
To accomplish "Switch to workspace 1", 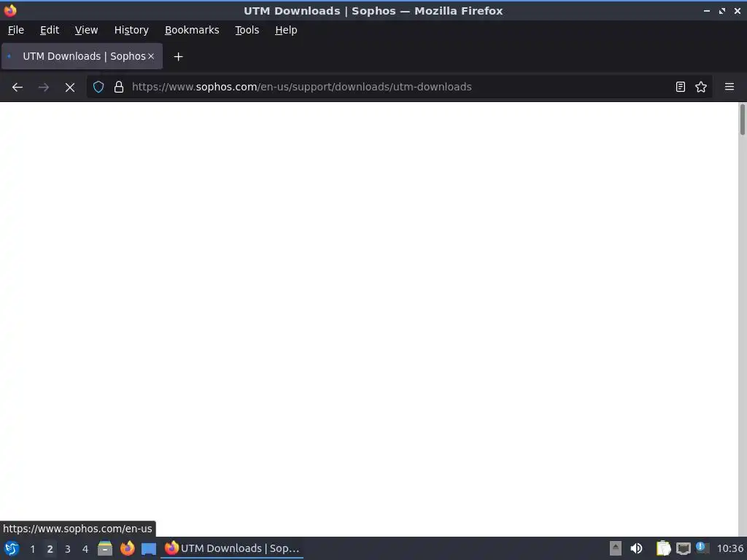I will click(x=32, y=549).
